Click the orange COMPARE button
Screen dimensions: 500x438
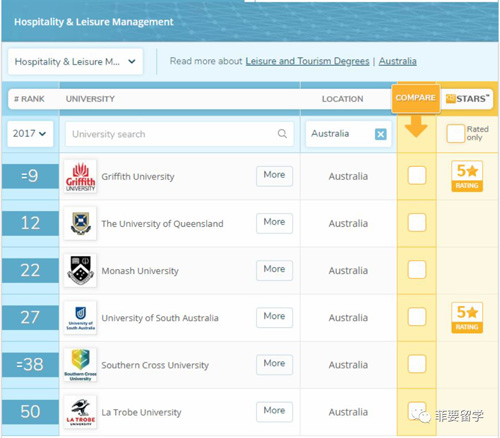415,98
